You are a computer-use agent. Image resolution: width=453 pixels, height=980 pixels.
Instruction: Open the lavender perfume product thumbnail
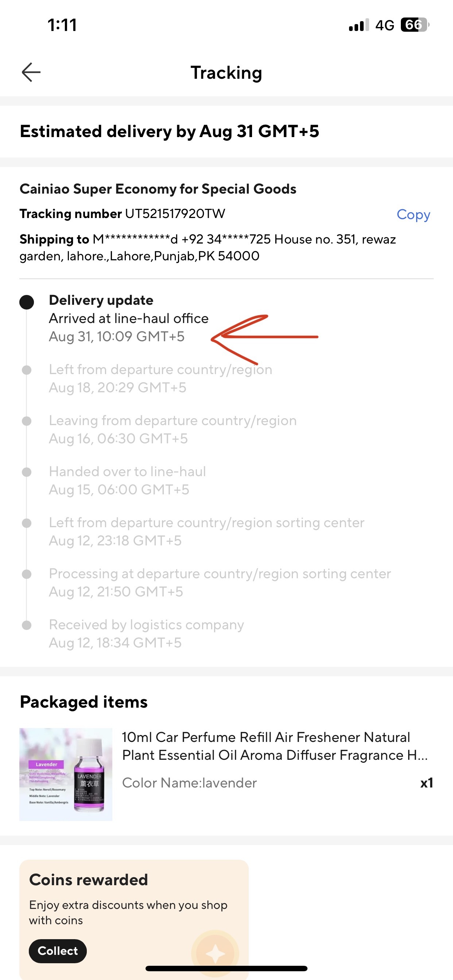point(66,774)
